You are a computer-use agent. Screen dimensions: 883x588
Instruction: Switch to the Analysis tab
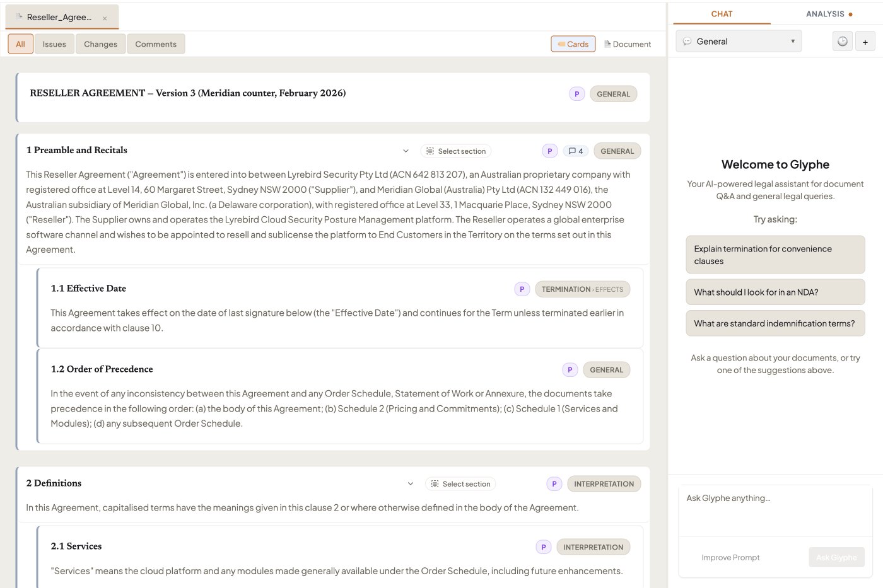829,14
